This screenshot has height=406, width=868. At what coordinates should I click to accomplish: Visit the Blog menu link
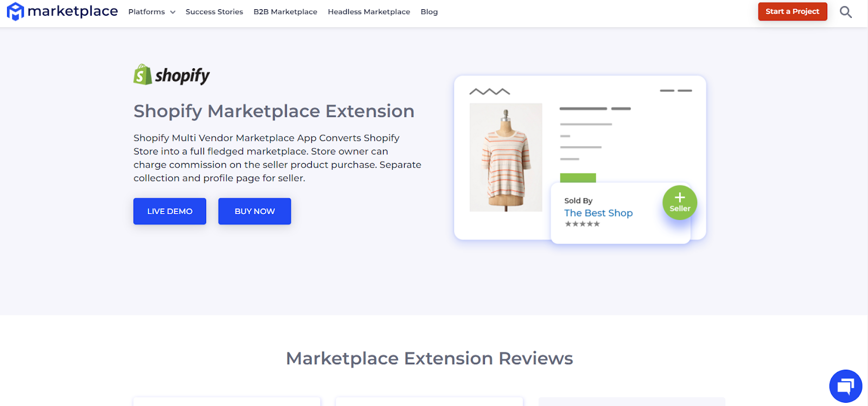click(x=429, y=12)
